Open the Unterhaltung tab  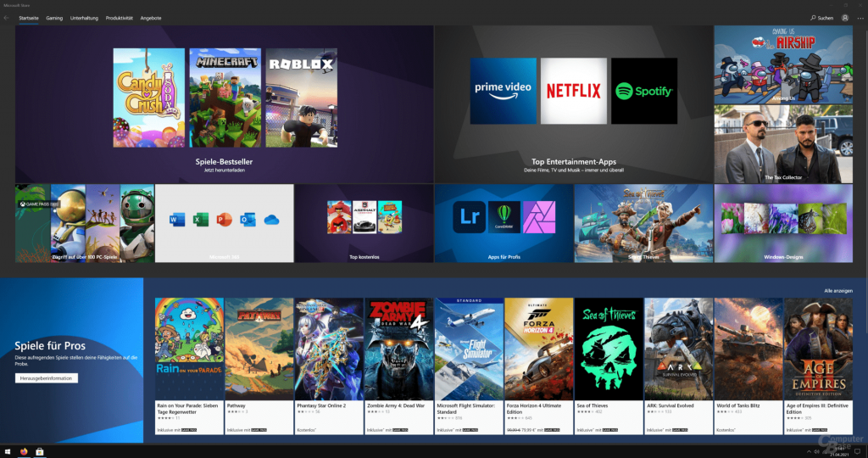click(84, 18)
